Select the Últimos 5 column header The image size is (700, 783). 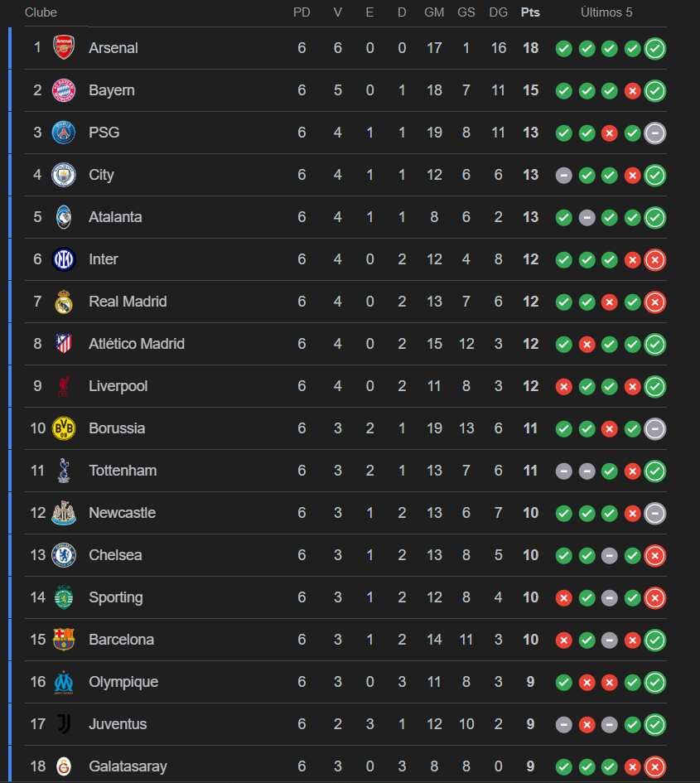point(606,12)
